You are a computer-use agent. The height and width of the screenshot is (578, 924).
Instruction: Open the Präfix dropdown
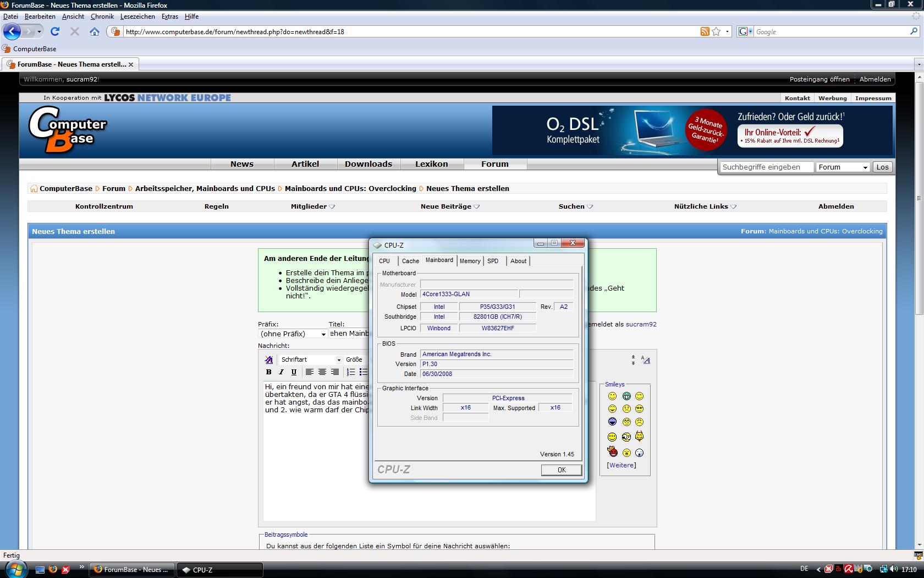[x=293, y=334]
